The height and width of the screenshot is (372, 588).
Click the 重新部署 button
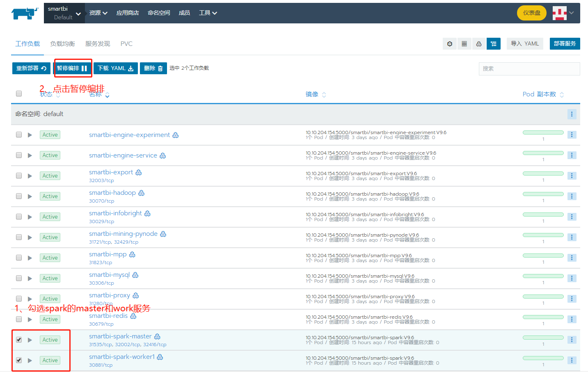tap(31, 68)
